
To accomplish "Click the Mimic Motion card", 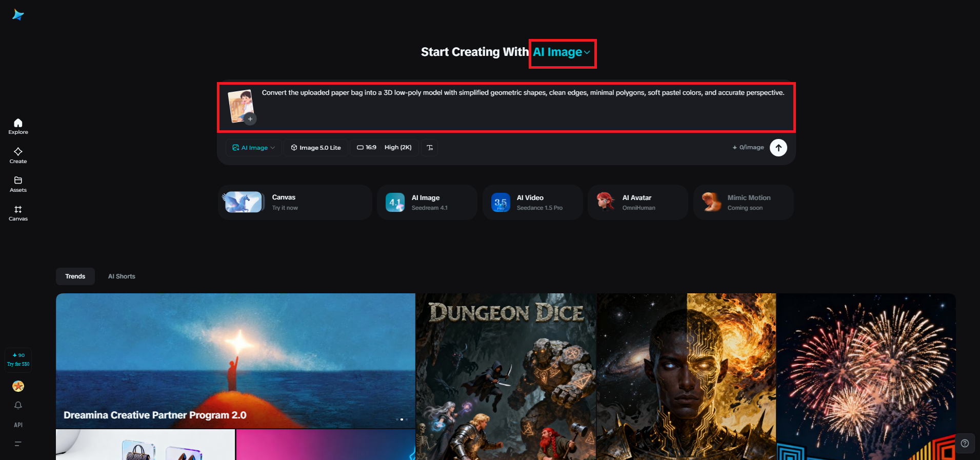I will click(744, 203).
